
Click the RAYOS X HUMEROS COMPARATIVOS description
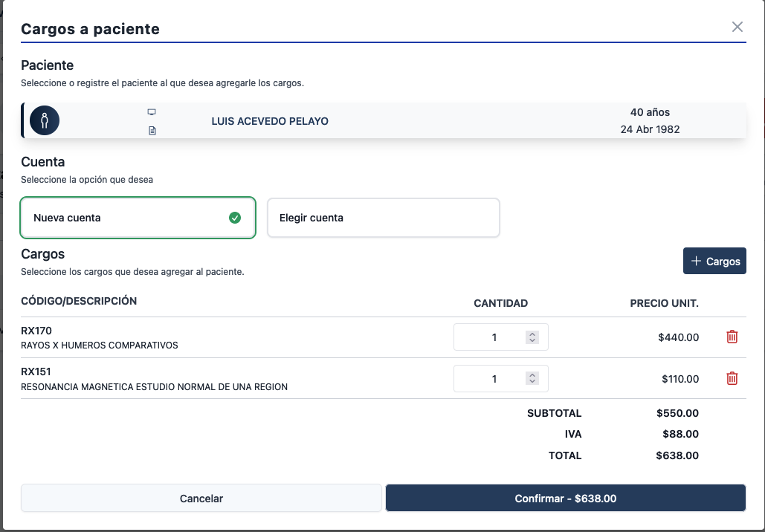(100, 346)
